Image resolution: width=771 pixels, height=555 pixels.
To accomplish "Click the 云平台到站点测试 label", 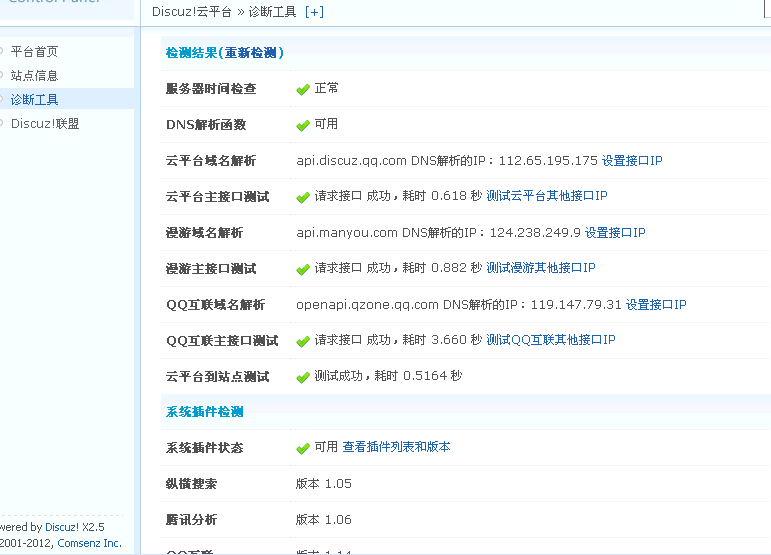I will click(x=217, y=377).
